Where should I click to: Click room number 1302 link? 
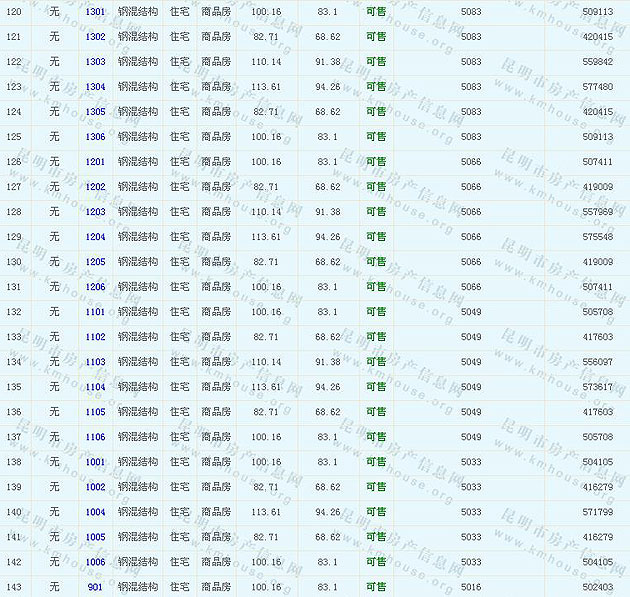95,37
